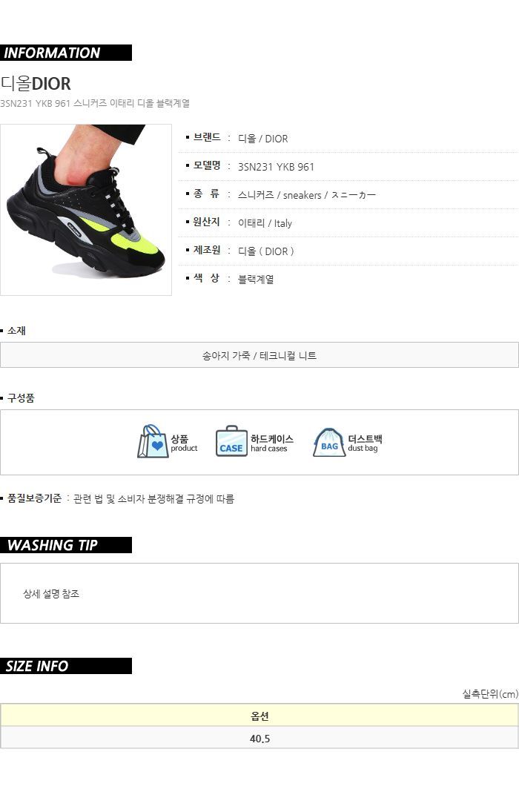Image resolution: width=519 pixels, height=812 pixels.
Task: Click the 3SN231 YKB 961 model name value
Action: [x=276, y=167]
